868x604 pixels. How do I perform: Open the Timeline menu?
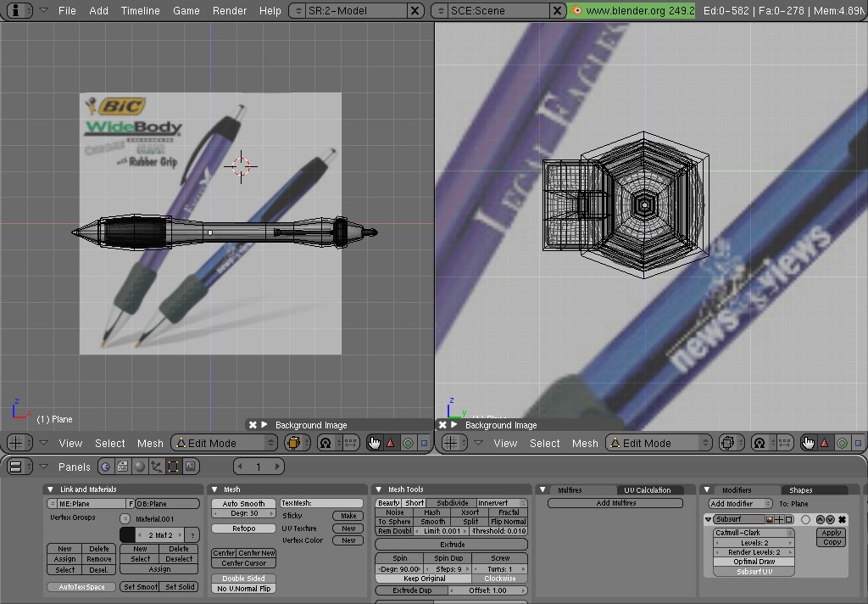[140, 10]
